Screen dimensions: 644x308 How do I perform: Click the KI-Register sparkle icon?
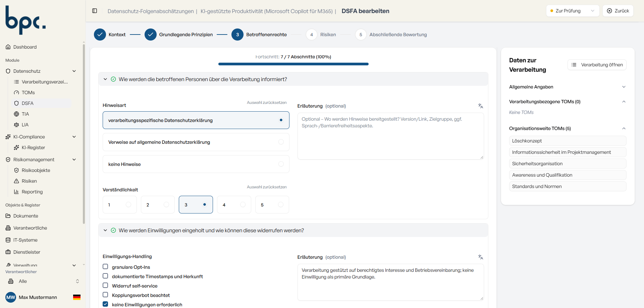tap(16, 147)
